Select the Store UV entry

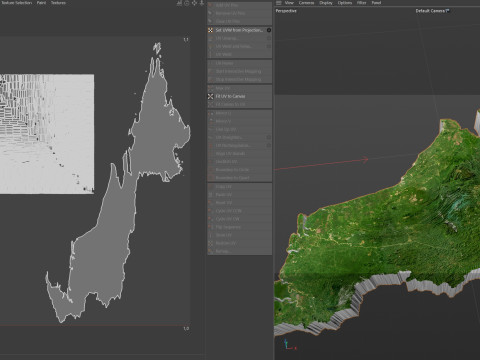pyautogui.click(x=239, y=235)
